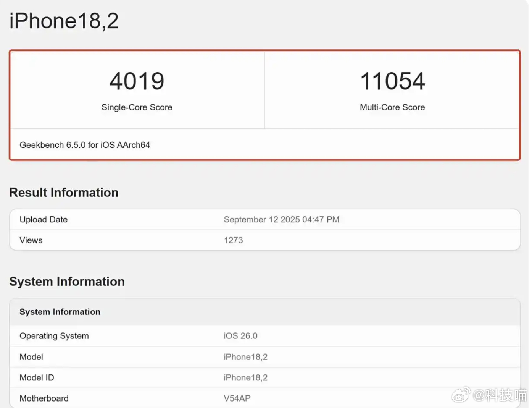Click the Geekbench 6.5.0 for iOS AArch64 text
532x408 pixels.
(85, 145)
